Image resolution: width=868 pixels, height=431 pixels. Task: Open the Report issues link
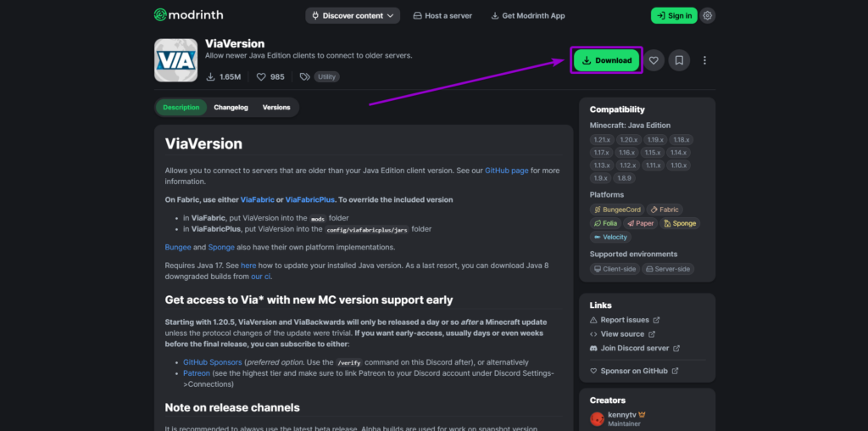point(625,320)
